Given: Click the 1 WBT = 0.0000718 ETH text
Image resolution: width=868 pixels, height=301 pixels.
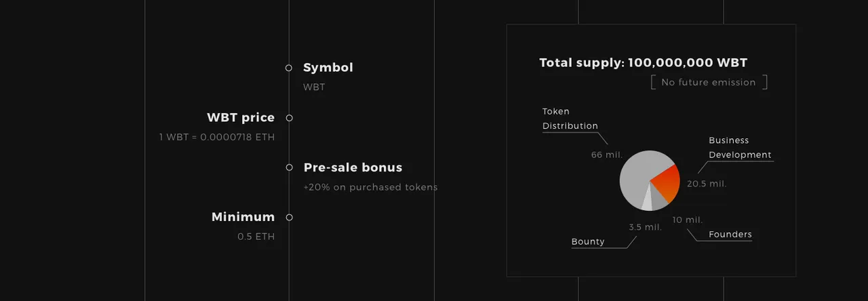Looking at the screenshot, I should click(217, 138).
